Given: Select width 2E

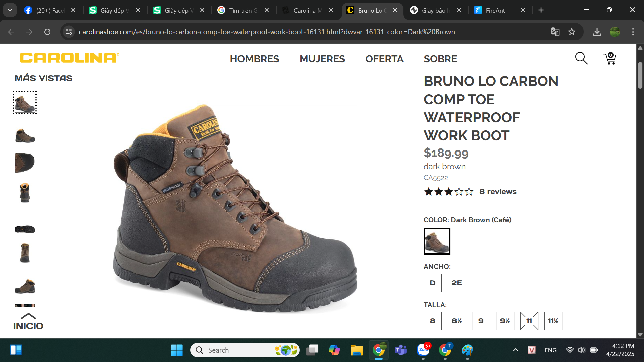Looking at the screenshot, I should tap(457, 283).
